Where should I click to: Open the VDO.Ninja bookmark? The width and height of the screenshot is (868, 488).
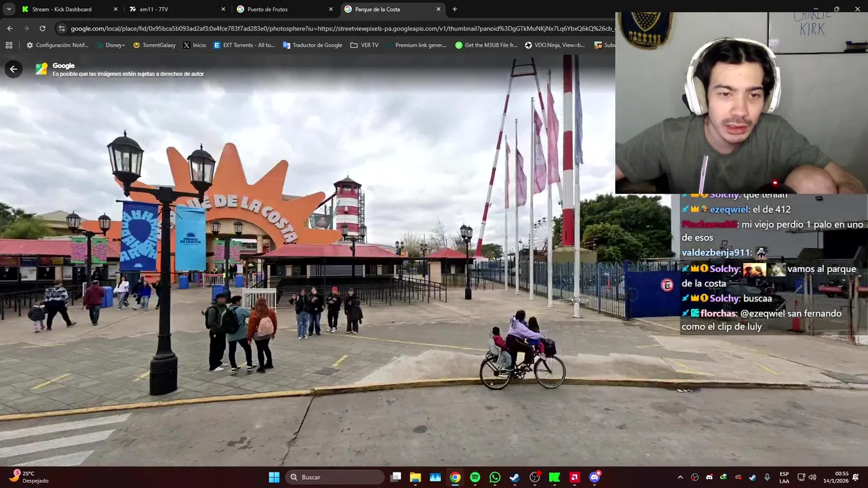[x=555, y=45]
